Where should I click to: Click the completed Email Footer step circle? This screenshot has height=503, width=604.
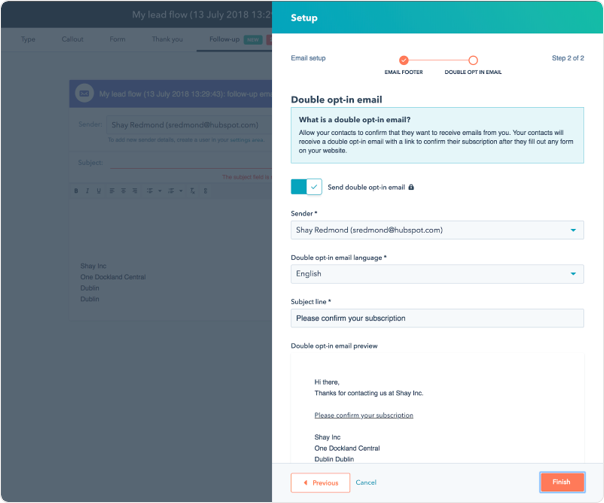tap(403, 60)
